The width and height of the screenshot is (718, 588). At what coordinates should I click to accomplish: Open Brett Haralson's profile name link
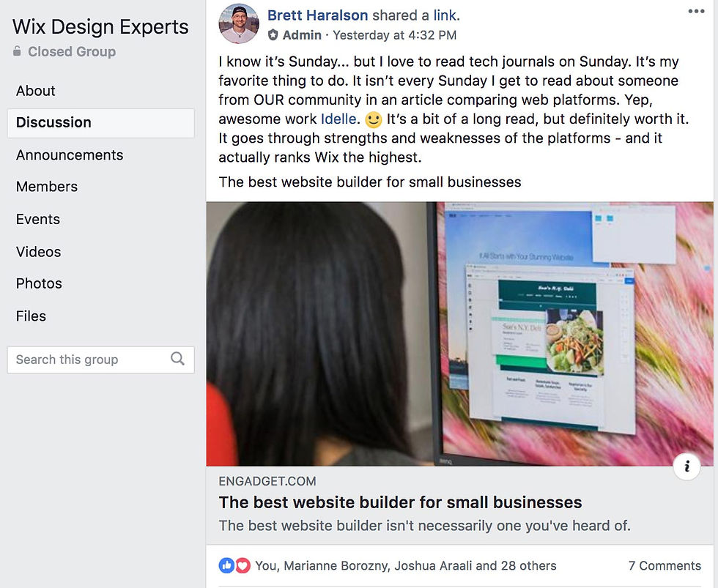tap(318, 15)
